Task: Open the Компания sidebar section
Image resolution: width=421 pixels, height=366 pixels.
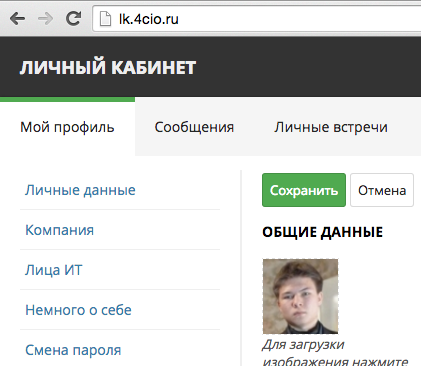Action: 60,230
